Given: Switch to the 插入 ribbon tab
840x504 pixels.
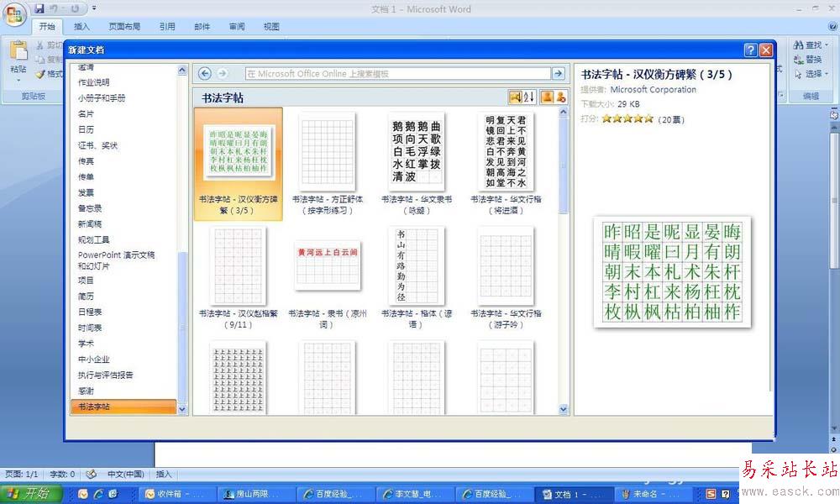Looking at the screenshot, I should [x=81, y=26].
